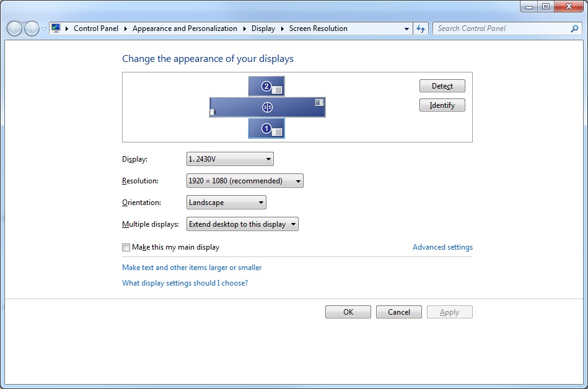588x389 pixels.
Task: Navigate to Control Panel breadcrumb
Action: click(x=95, y=28)
